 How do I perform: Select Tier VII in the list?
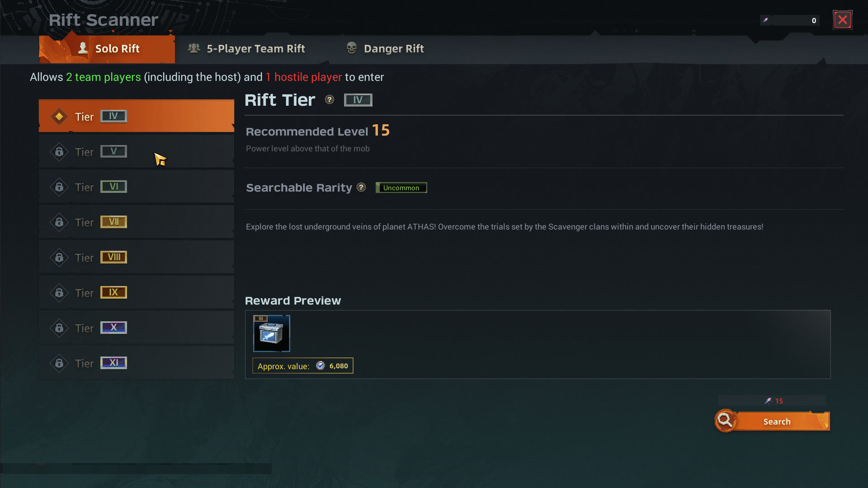[x=137, y=222]
